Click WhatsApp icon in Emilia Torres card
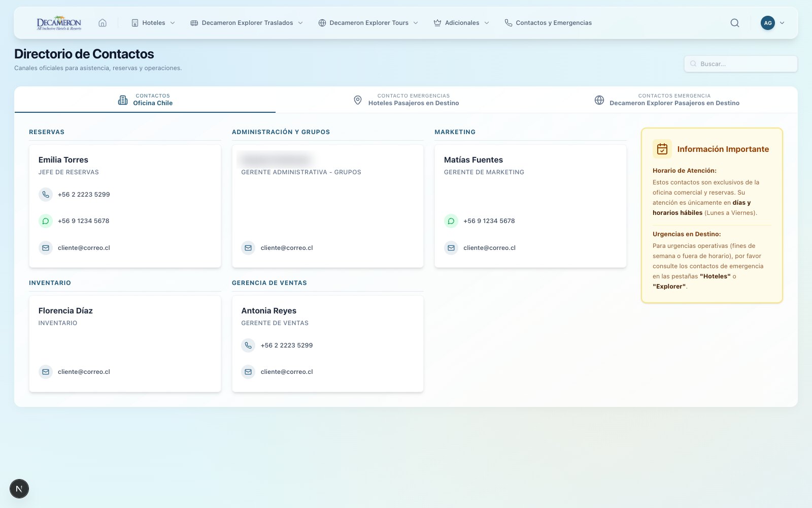The width and height of the screenshot is (812, 508). pyautogui.click(x=46, y=221)
